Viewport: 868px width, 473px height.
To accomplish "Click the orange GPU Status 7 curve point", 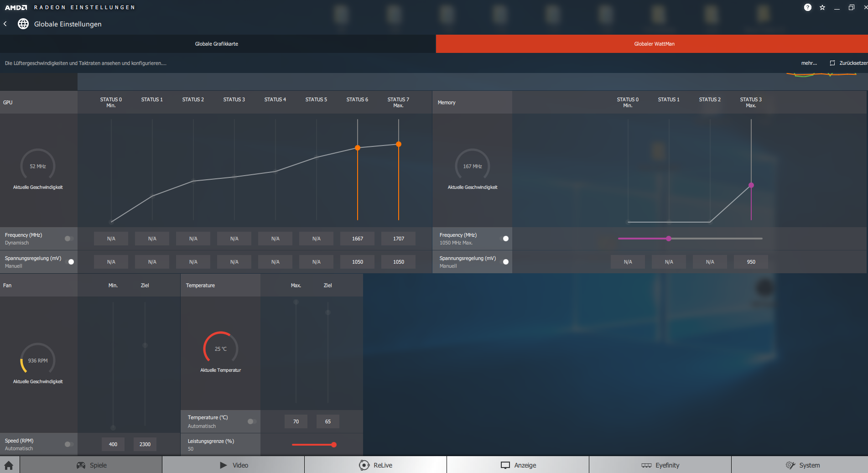I will [399, 144].
